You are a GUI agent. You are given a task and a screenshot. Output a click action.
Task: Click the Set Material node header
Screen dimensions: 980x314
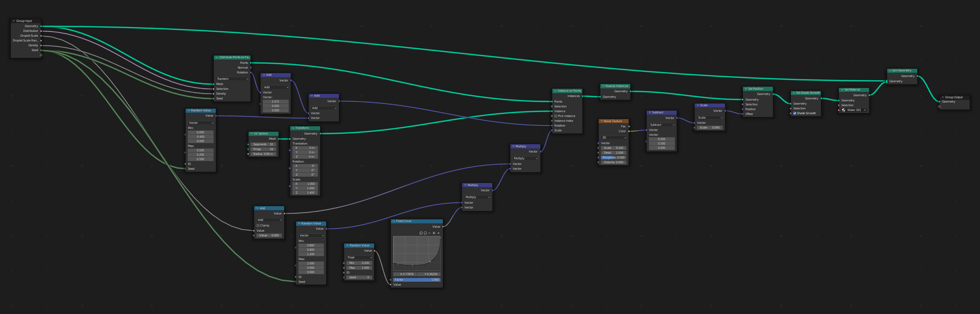pyautogui.click(x=854, y=89)
